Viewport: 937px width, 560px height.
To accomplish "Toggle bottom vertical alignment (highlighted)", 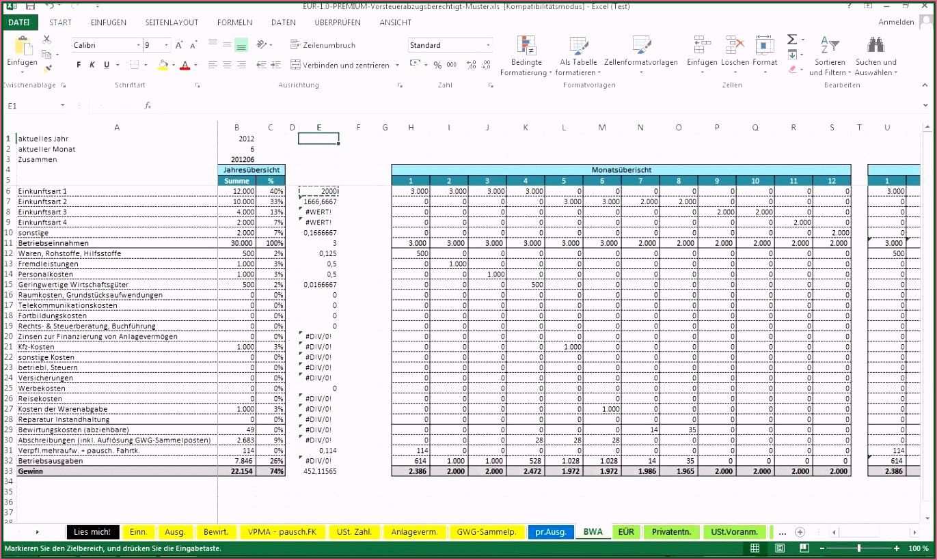I will coord(241,45).
